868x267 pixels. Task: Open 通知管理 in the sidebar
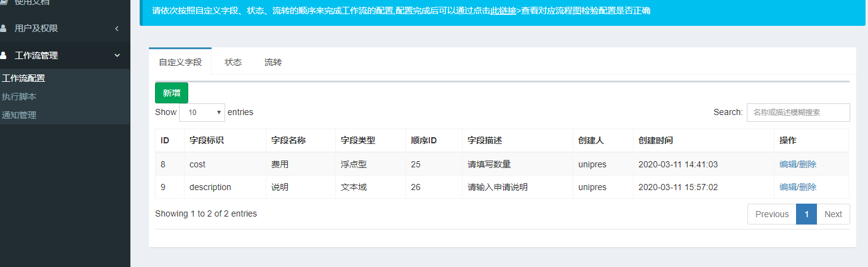pos(19,115)
